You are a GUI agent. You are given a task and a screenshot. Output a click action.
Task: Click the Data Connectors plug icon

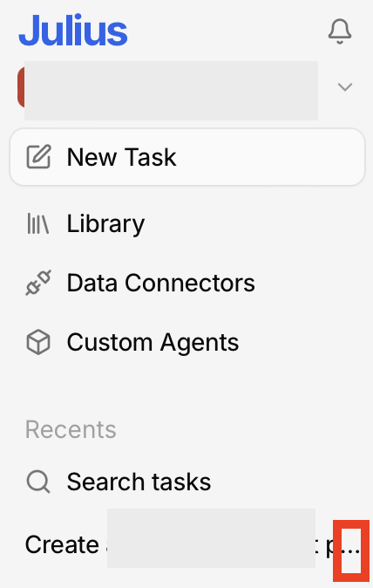[x=38, y=283]
